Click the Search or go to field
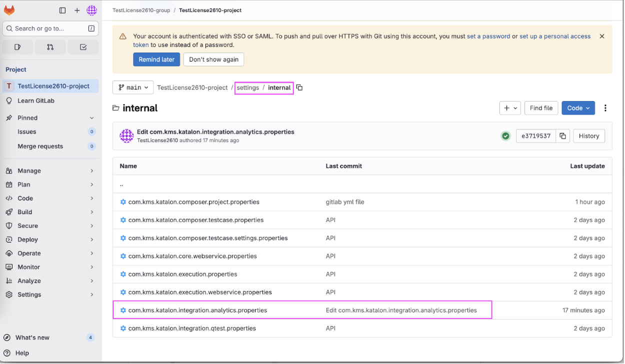 50,29
